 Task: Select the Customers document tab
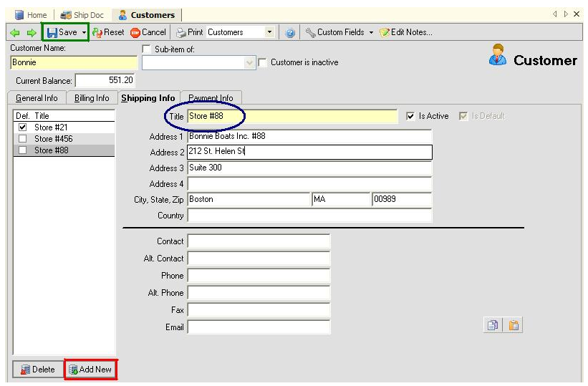point(147,15)
